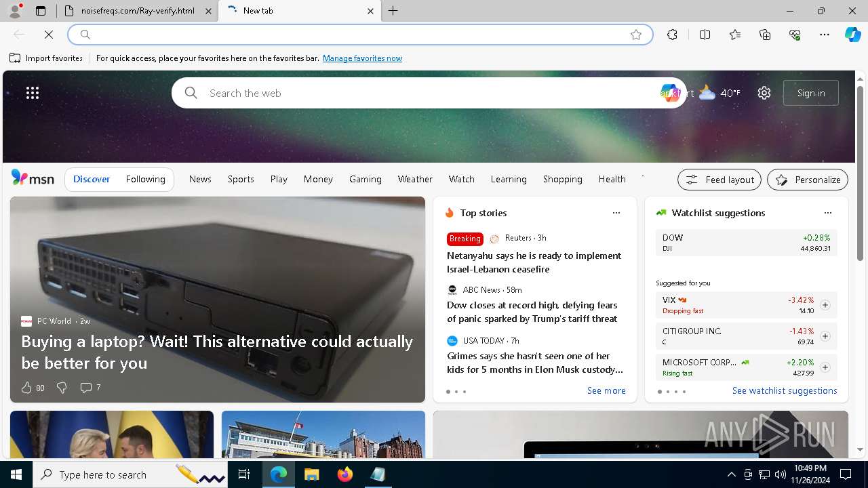
Task: Open the Copilot sidebar icon
Action: click(852, 35)
